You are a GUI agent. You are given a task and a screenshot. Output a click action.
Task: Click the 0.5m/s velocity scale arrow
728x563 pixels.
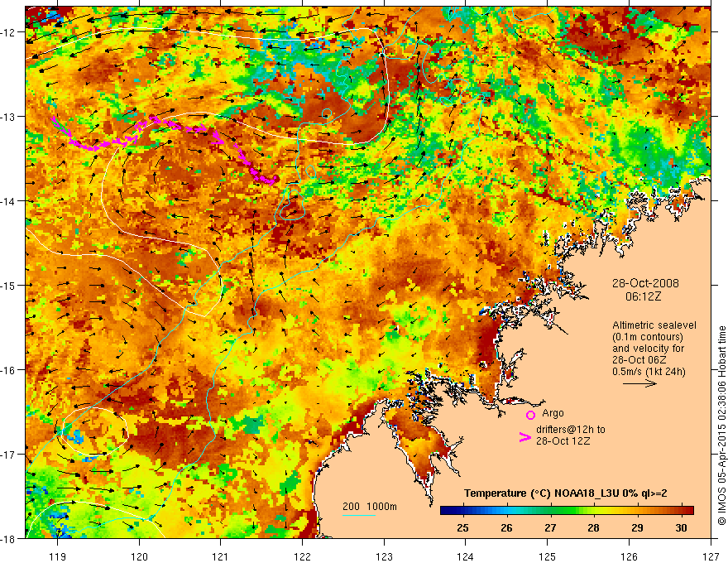click(639, 383)
